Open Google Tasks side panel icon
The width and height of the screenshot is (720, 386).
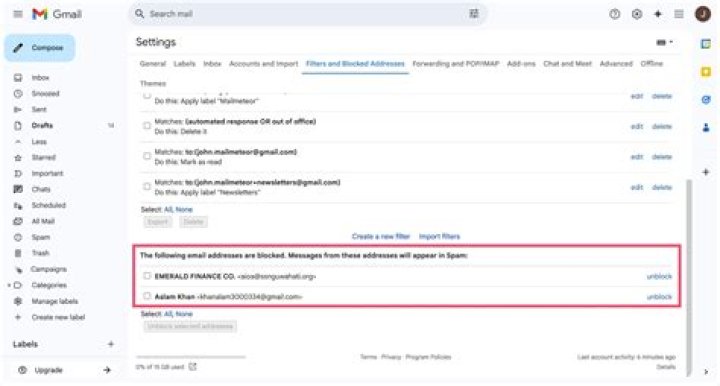coord(706,100)
